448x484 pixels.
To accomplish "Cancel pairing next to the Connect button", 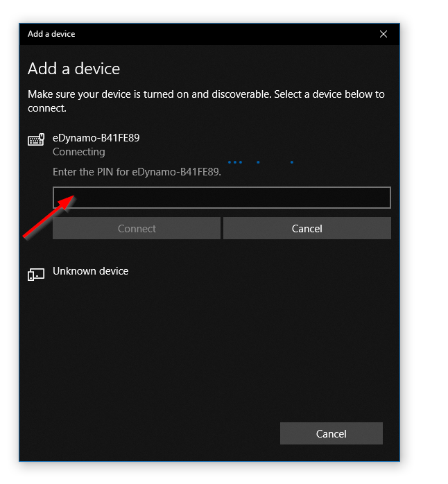I will (x=307, y=228).
